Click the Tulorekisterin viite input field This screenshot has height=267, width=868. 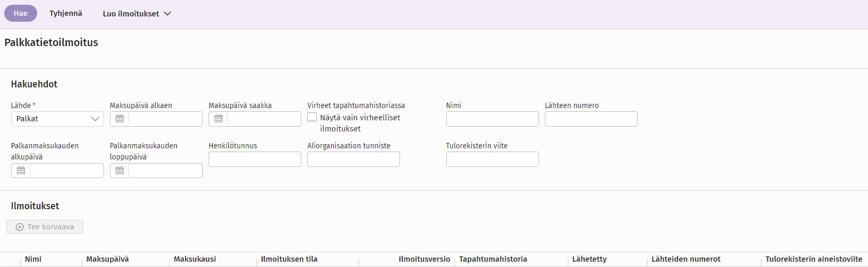tap(492, 159)
